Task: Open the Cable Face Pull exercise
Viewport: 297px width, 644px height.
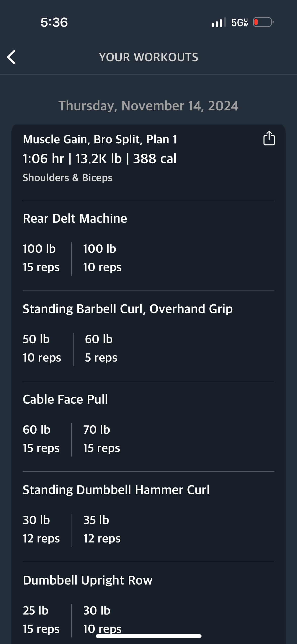Action: tap(65, 399)
